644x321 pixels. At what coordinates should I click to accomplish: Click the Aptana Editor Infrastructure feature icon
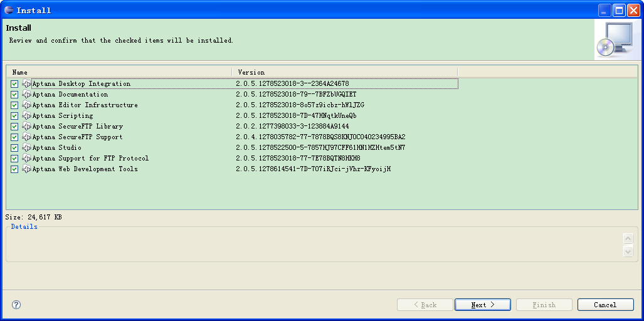27,105
